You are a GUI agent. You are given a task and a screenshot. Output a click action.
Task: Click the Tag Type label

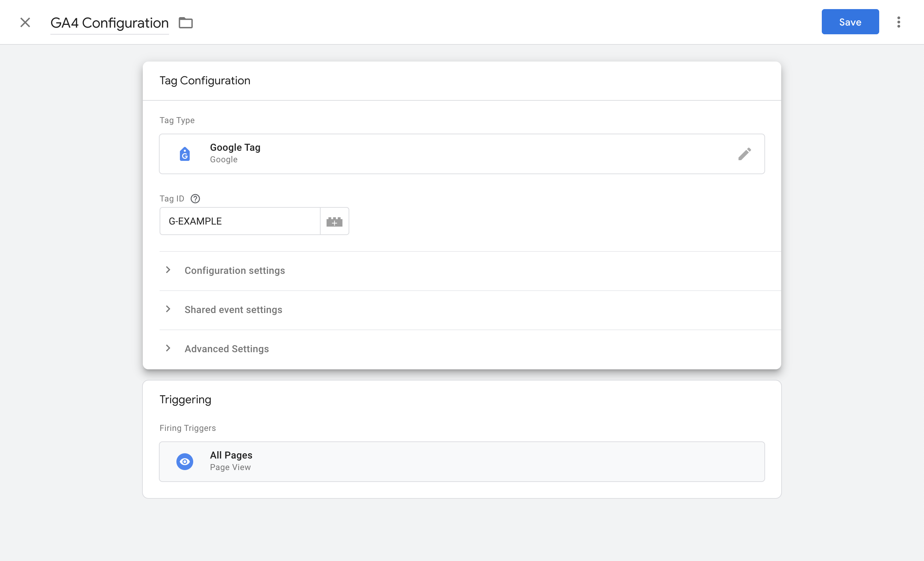pos(177,120)
